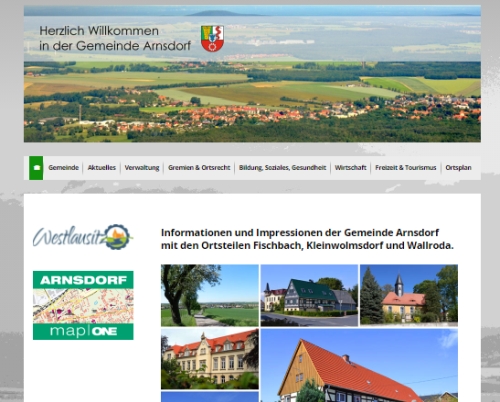Open the Wirtschaft menu
This screenshot has width=500, height=402.
pos(350,168)
